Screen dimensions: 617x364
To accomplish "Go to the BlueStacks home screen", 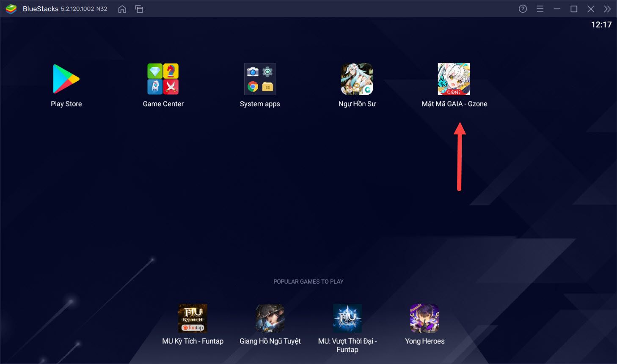I will pos(122,9).
